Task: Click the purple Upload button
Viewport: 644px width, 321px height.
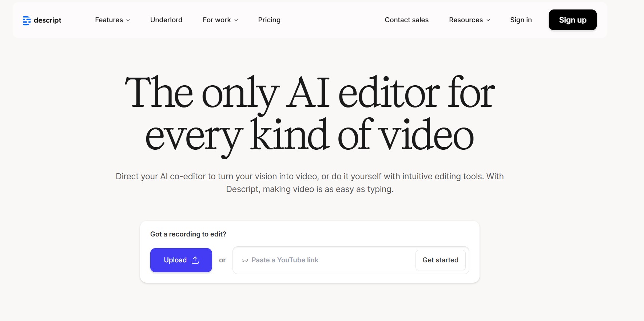Action: click(x=175, y=260)
